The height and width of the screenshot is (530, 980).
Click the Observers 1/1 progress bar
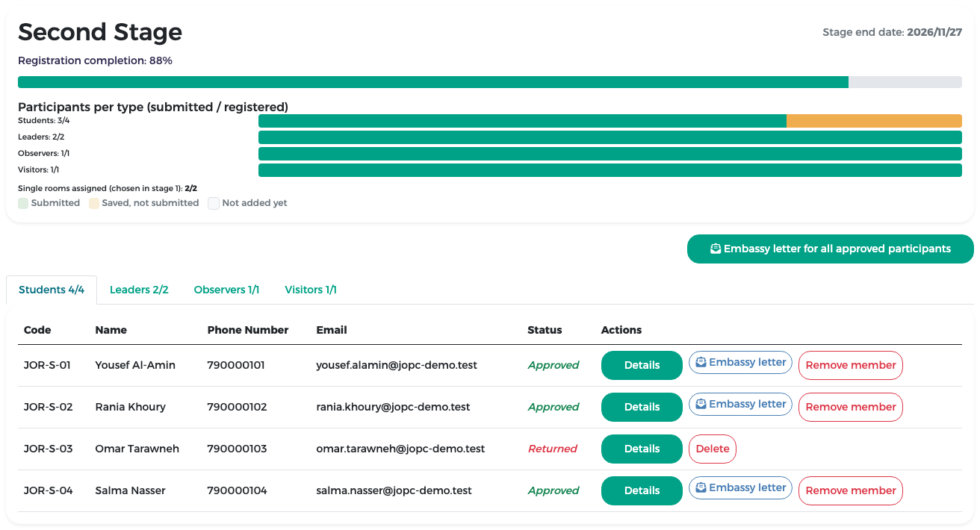click(610, 154)
